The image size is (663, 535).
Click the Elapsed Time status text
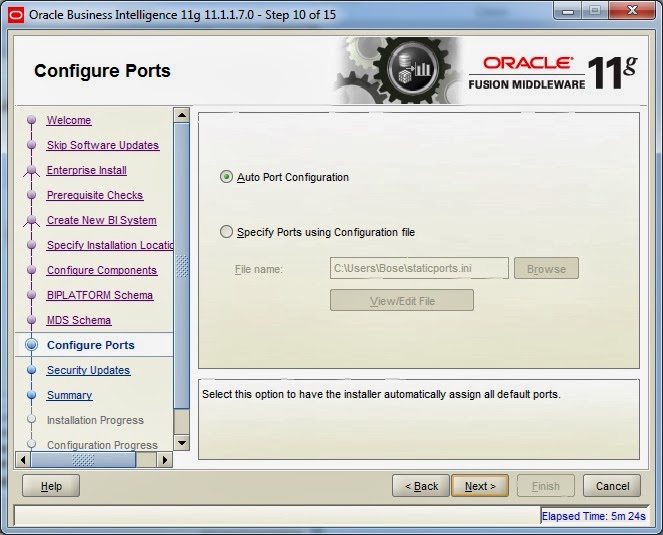point(593,516)
